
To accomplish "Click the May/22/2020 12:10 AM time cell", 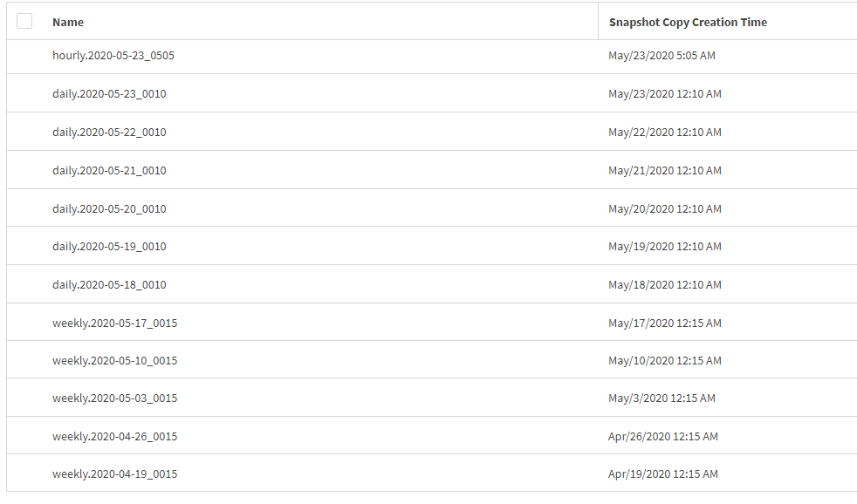I will pyautogui.click(x=665, y=133).
